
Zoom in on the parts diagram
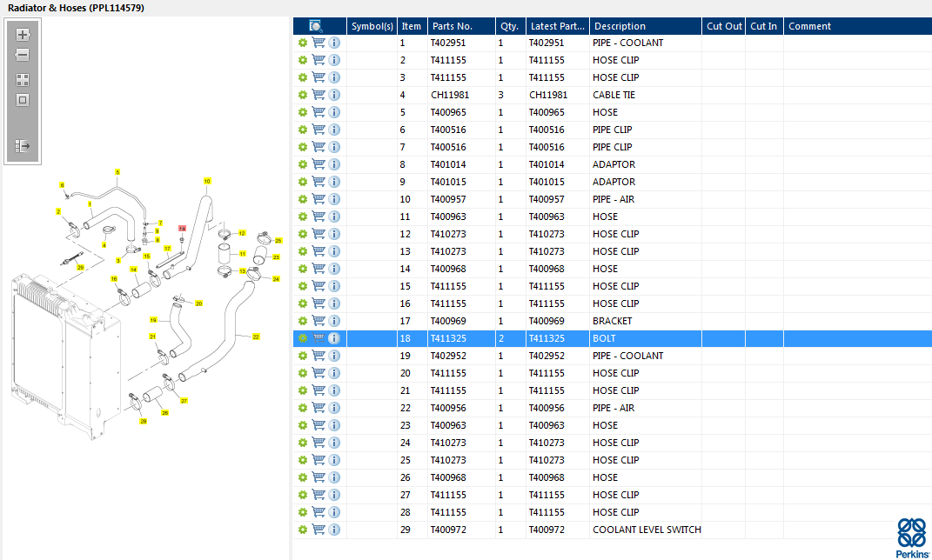coord(23,35)
